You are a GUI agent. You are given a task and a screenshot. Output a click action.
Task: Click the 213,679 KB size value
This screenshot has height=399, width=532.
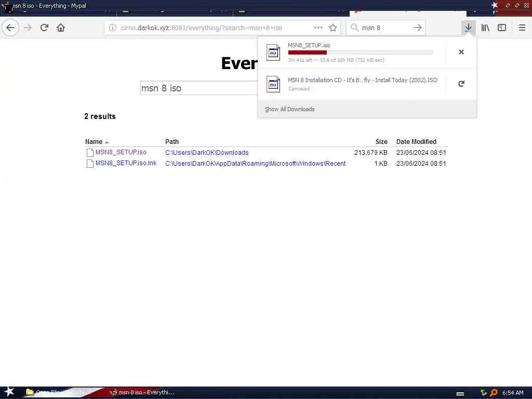tap(371, 153)
